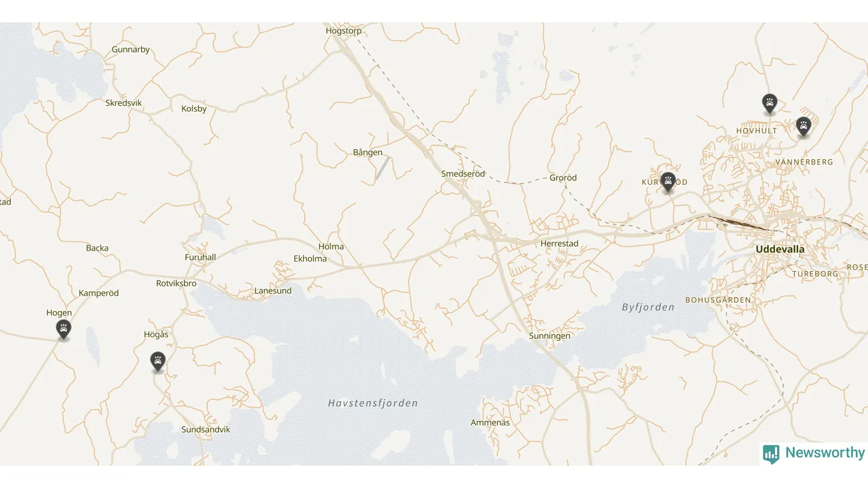
Task: Select the Sunningen place label
Action: [550, 336]
